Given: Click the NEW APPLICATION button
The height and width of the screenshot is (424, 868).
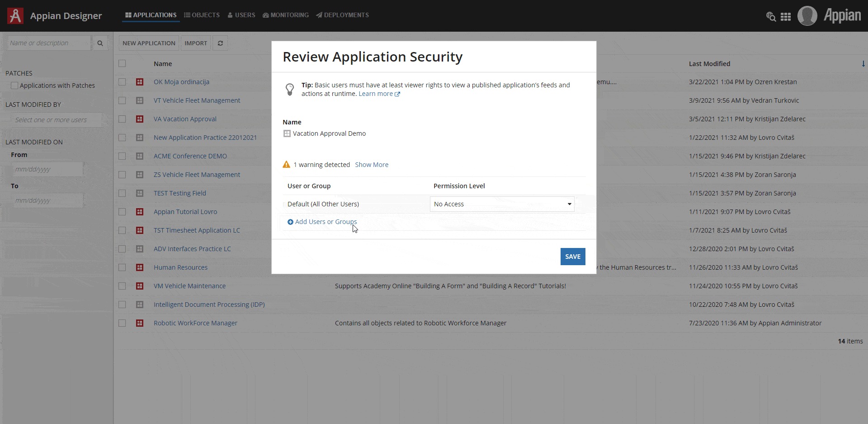Looking at the screenshot, I should point(149,43).
